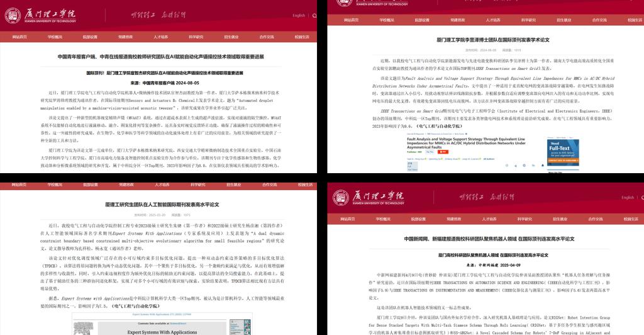Image resolution: width=644 pixels, height=335 pixels.
Task: Open 科学研究 on the 机器人领域 article page
Action: click(x=525, y=219)
